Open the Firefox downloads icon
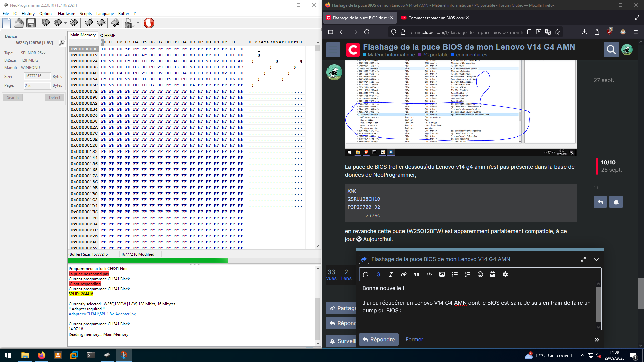Viewport: 644px width, 362px height. [x=584, y=32]
